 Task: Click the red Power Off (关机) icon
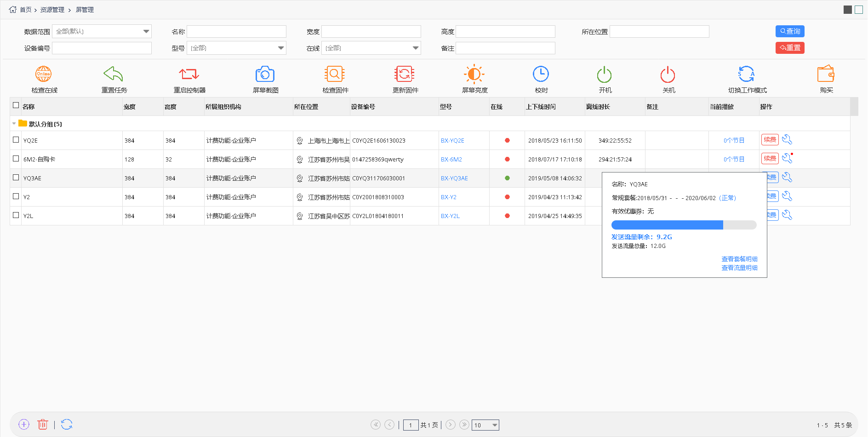668,74
